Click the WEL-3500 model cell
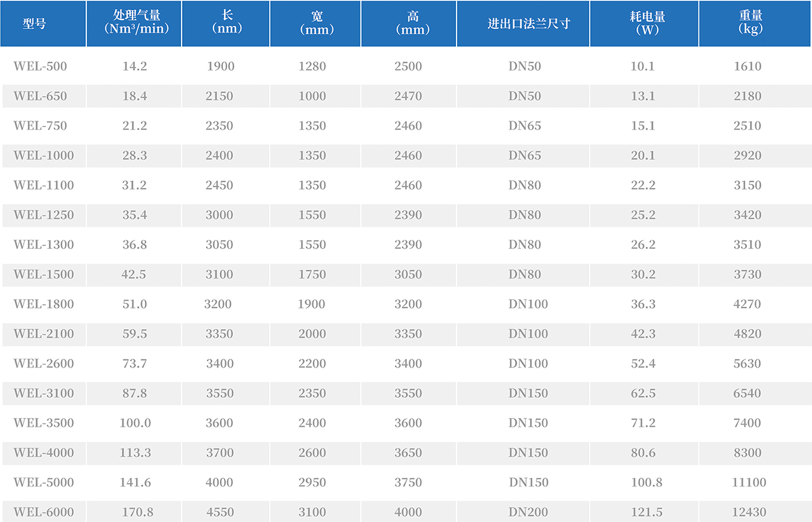This screenshot has height=522, width=812. tap(44, 423)
